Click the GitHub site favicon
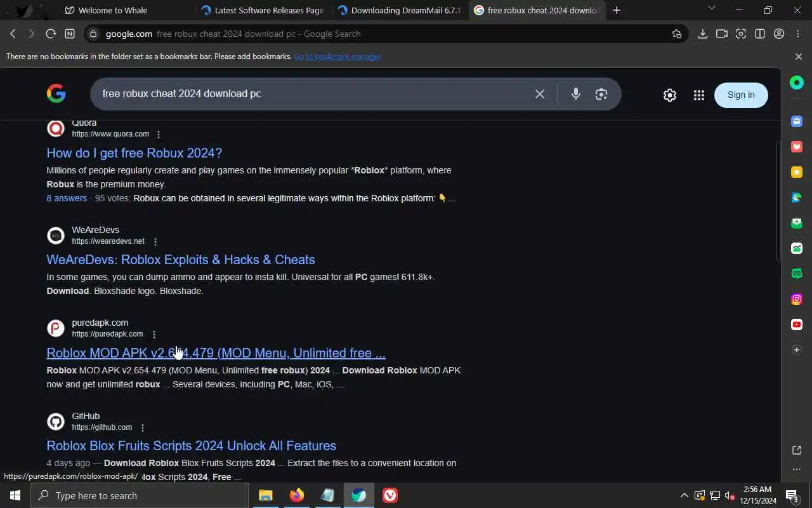 pos(56,422)
